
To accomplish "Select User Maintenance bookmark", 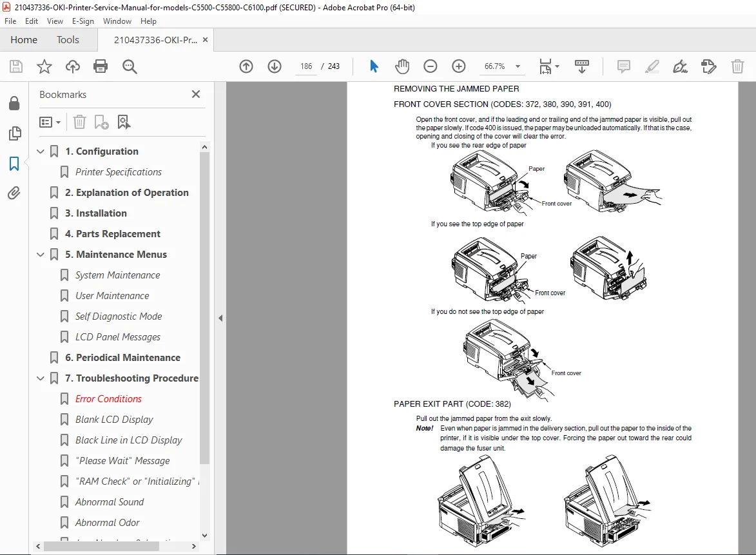I will click(112, 296).
